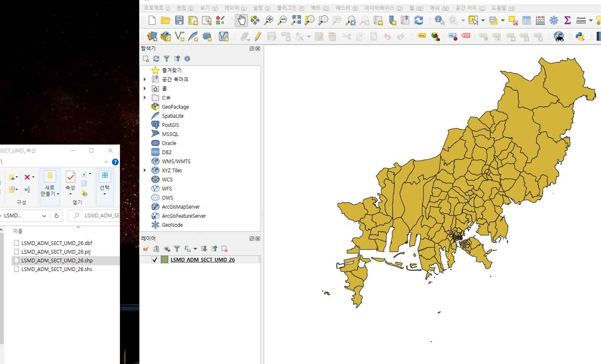Image resolution: width=601 pixels, height=364 pixels.
Task: Open the MetaSearch catalog binoculars icon
Action: [559, 36]
